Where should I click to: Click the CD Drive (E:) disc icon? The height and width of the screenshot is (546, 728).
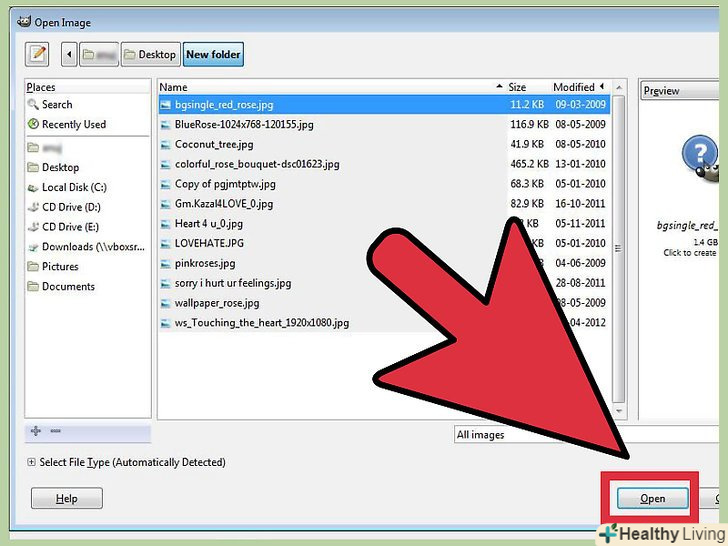[x=33, y=227]
